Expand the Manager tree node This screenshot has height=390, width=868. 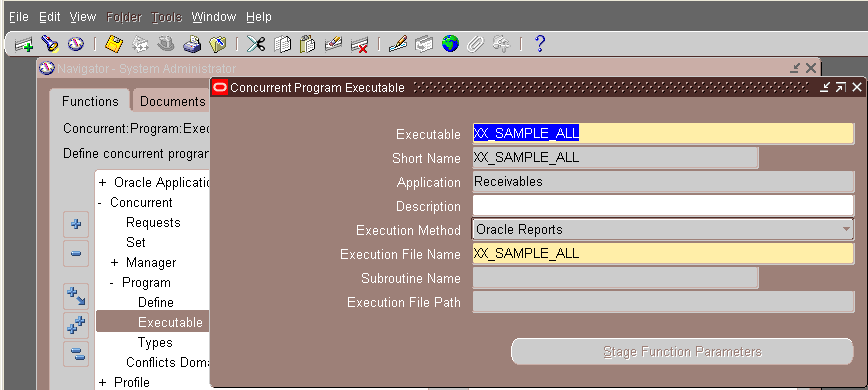click(115, 263)
